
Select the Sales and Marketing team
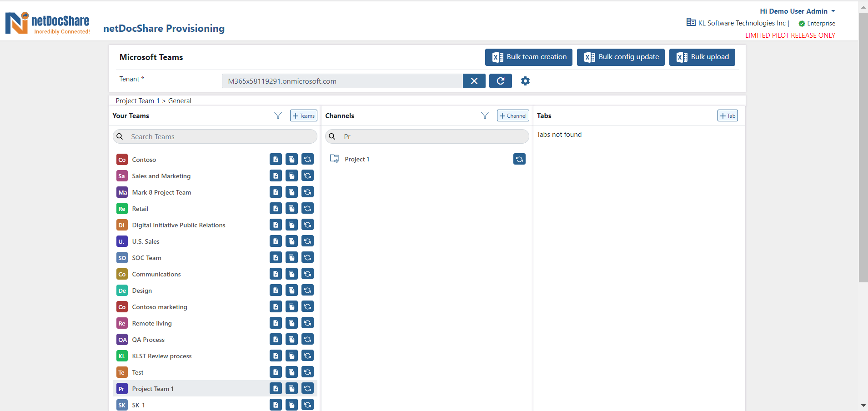click(161, 176)
